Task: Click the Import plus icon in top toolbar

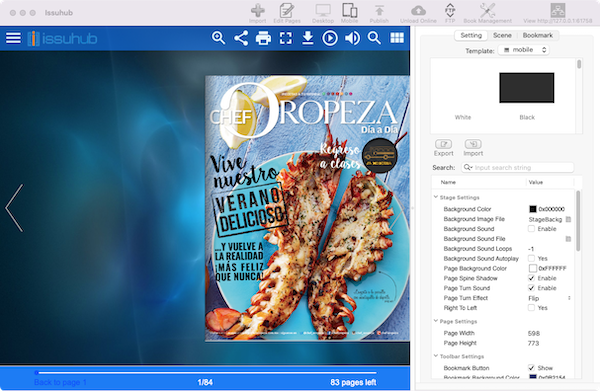Action: [x=258, y=11]
